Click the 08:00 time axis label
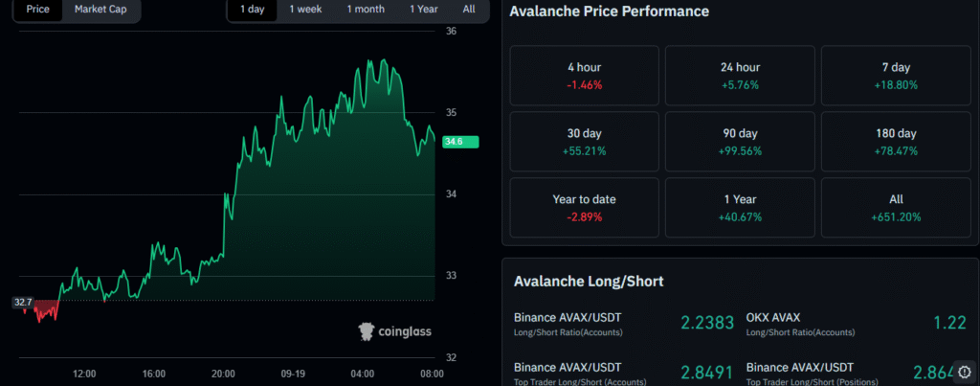 432,375
